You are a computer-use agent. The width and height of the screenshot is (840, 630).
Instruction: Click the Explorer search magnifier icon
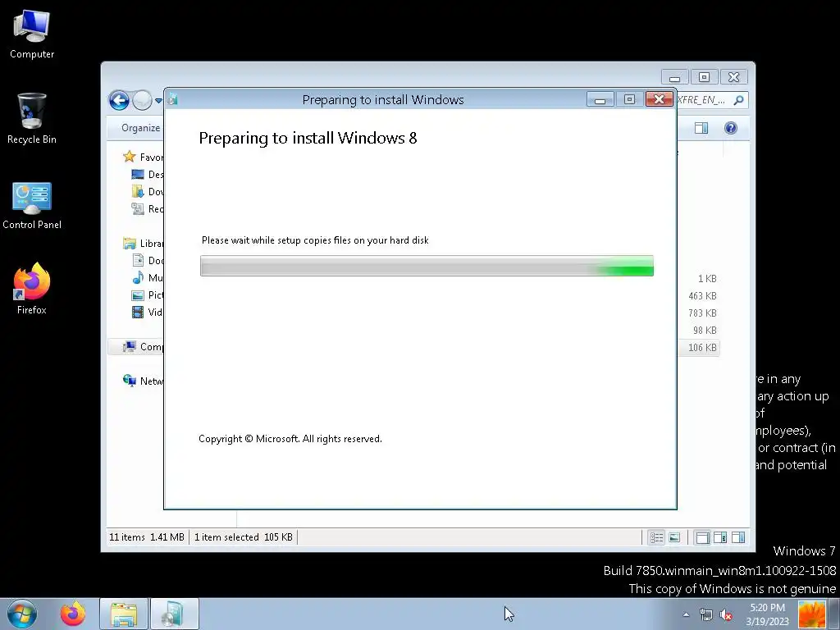click(739, 99)
